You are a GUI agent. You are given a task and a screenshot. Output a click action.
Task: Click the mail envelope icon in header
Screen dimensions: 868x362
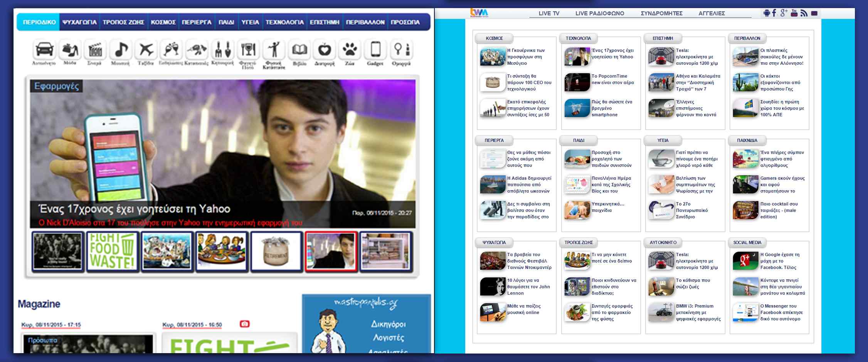point(814,13)
